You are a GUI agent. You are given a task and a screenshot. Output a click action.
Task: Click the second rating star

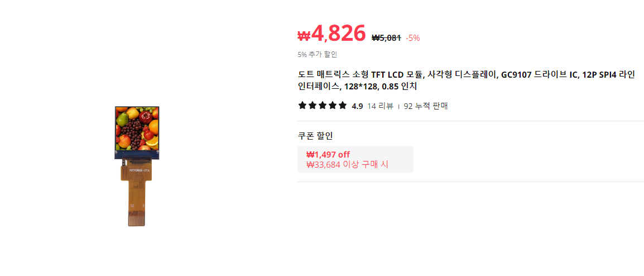[x=313, y=106]
